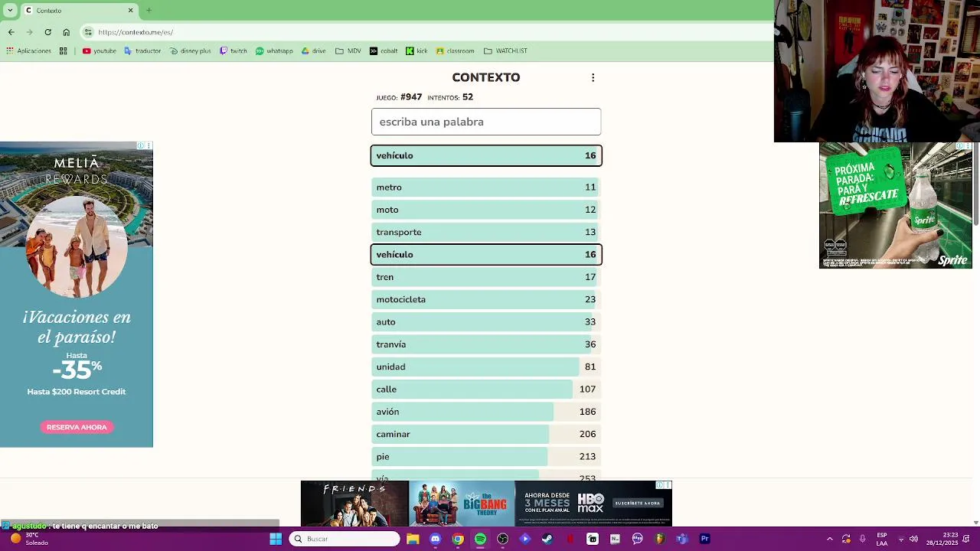Select the 'pie' guess row
The image size is (980, 551).
coord(486,457)
